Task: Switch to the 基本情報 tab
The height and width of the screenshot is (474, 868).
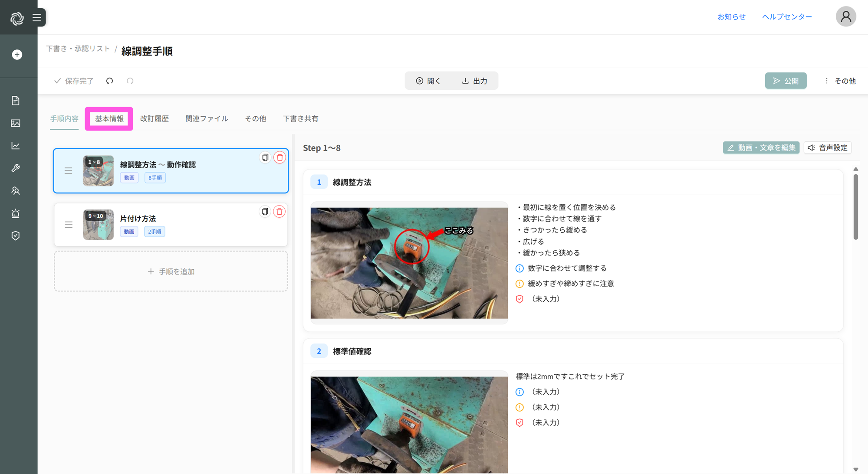Action: [x=109, y=119]
